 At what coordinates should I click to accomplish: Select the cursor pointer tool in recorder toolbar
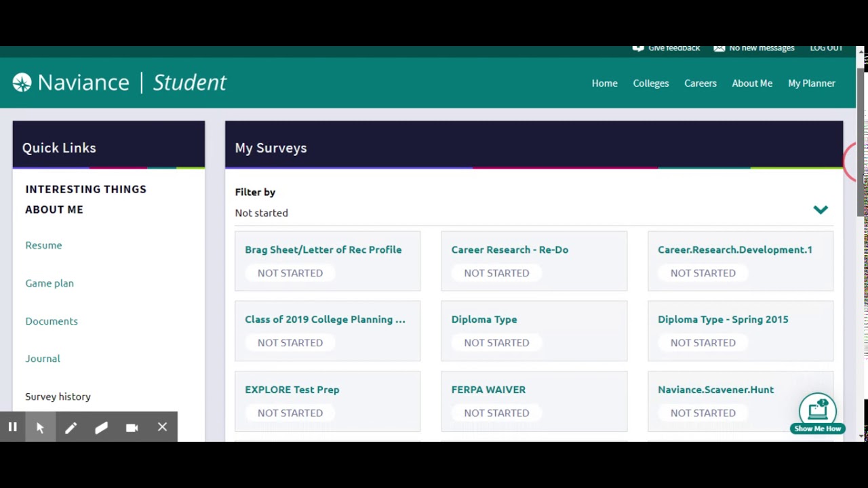click(40, 428)
